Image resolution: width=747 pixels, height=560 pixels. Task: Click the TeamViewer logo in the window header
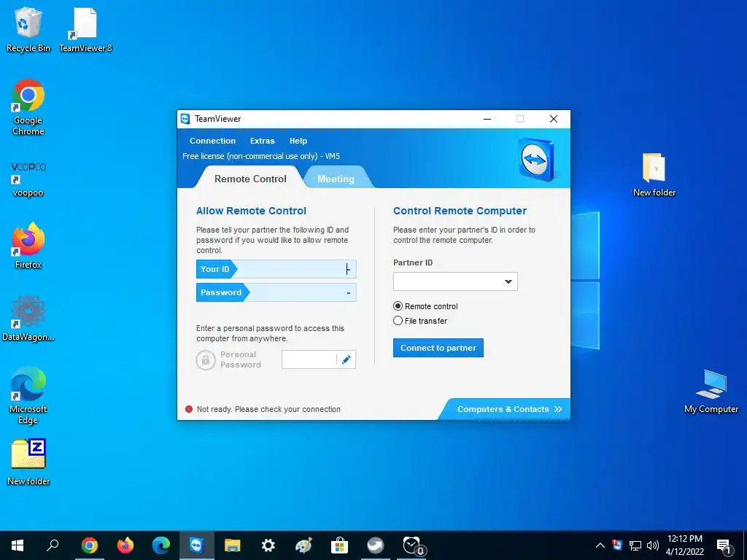(536, 160)
